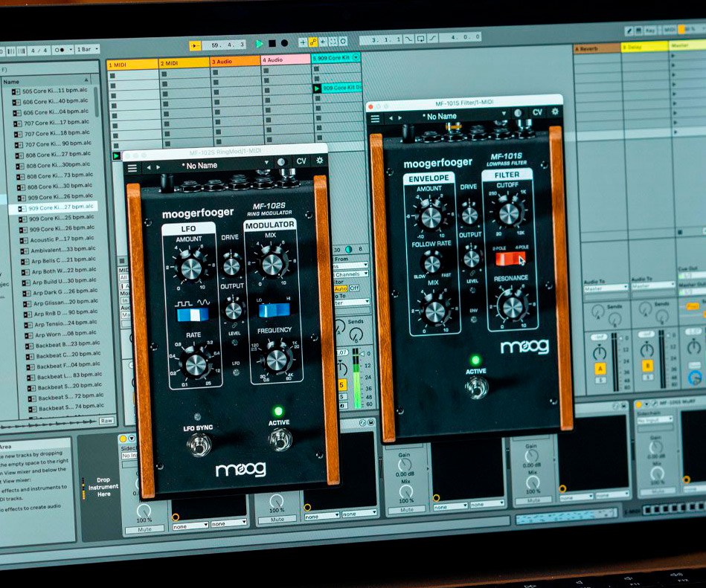Unfold the 909 Core Kit track arrow
The height and width of the screenshot is (588, 706).
(x=356, y=57)
